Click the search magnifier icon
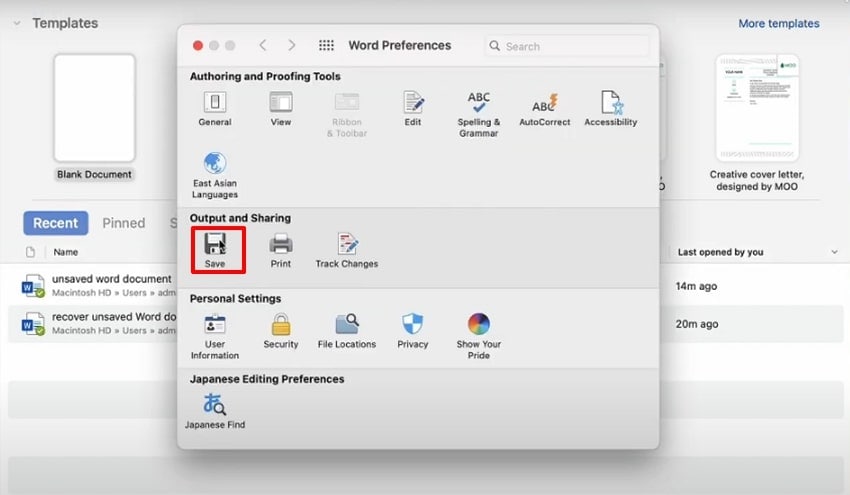Screen dimensions: 850x495 pos(494,46)
